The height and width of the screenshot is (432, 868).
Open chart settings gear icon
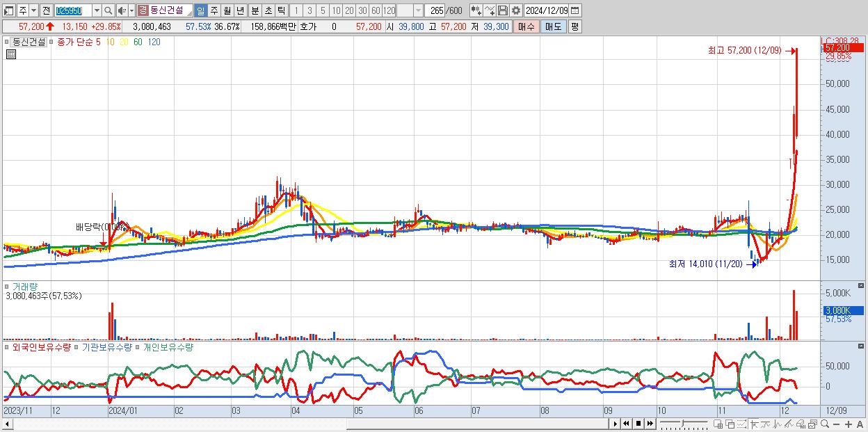tap(515, 10)
